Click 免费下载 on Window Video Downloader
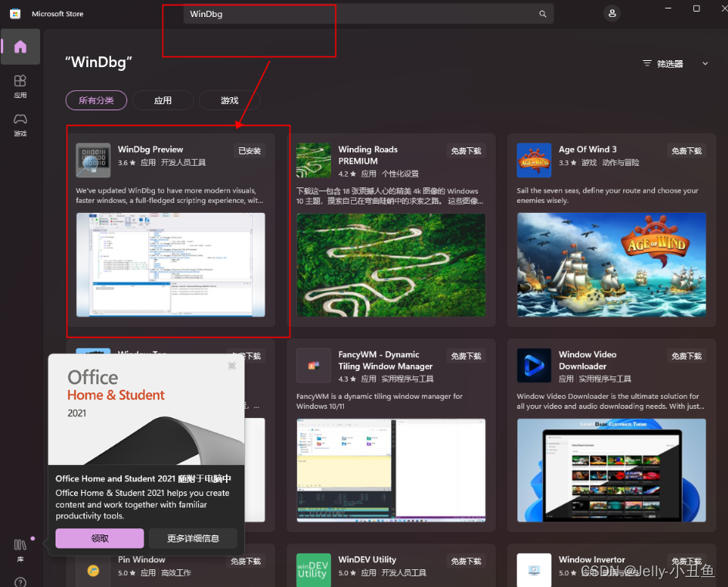728x587 pixels. 686,356
